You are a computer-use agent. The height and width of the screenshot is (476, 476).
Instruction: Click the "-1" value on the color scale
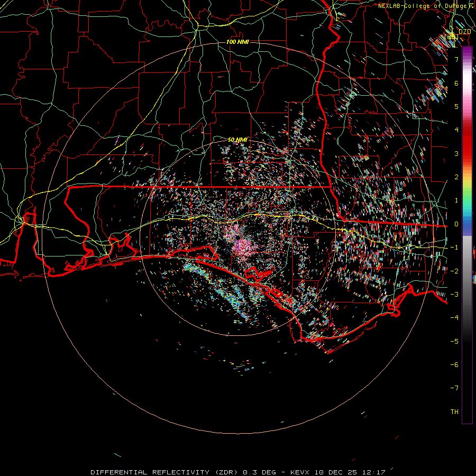tap(454, 248)
